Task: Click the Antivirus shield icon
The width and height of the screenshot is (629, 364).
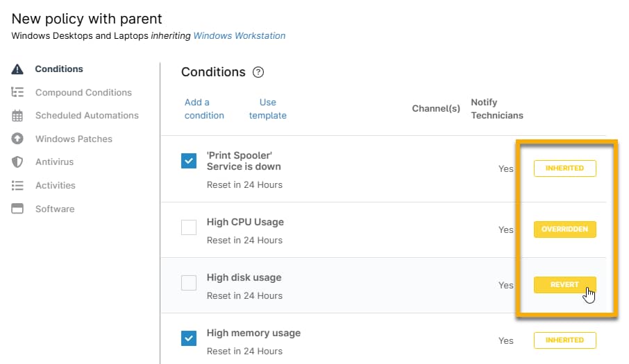Action: click(x=18, y=162)
